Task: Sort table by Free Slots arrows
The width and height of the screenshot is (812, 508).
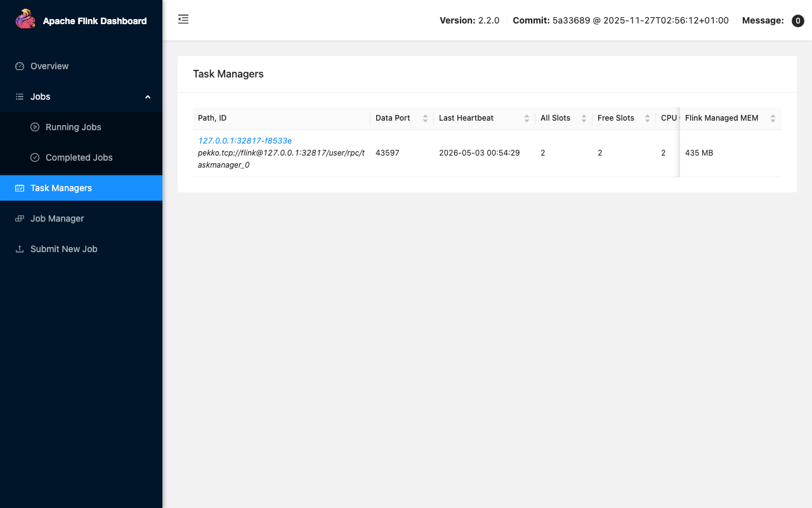Action: [x=647, y=118]
